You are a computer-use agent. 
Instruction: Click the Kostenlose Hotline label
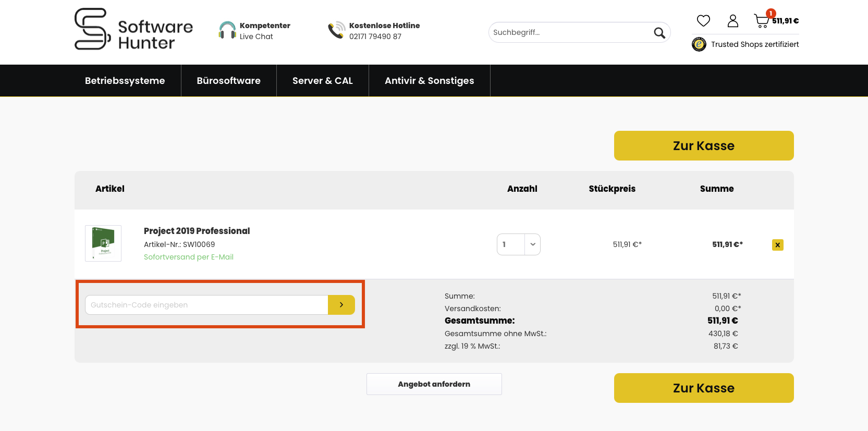[x=385, y=26]
